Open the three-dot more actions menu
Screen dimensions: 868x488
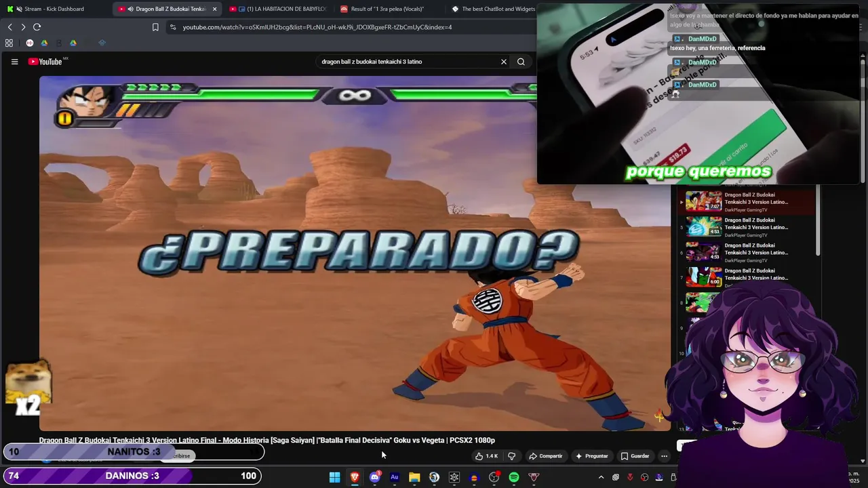click(x=665, y=456)
